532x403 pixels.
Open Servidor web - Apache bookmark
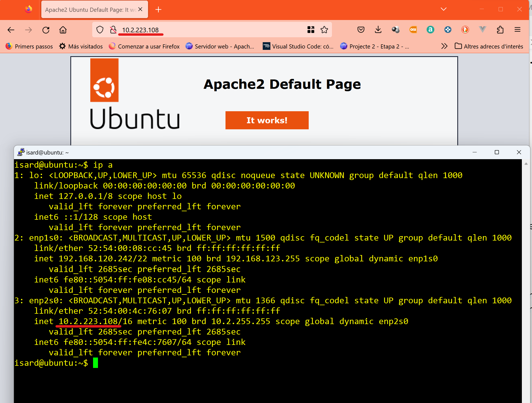tap(220, 46)
